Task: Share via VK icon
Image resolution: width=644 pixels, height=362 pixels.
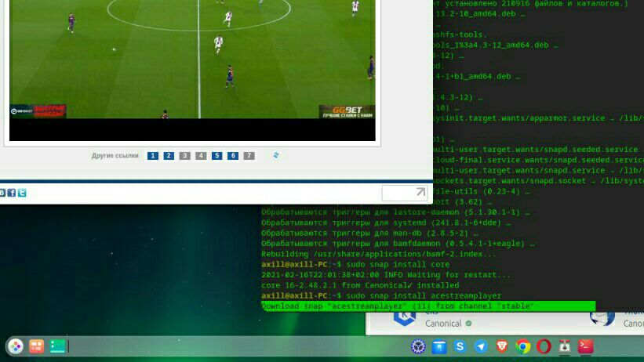Action: coord(2,193)
